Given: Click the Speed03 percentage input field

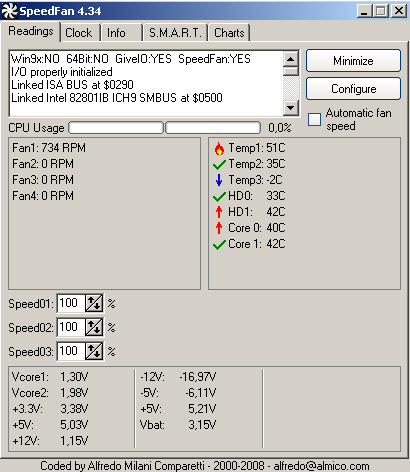Looking at the screenshot, I should (71, 351).
